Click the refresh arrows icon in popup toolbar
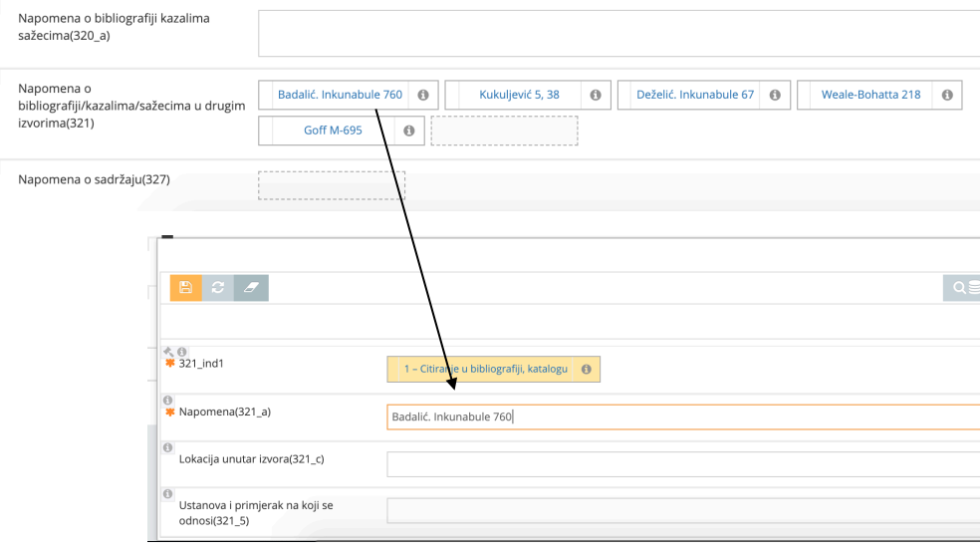Image resolution: width=980 pixels, height=554 pixels. (x=217, y=288)
